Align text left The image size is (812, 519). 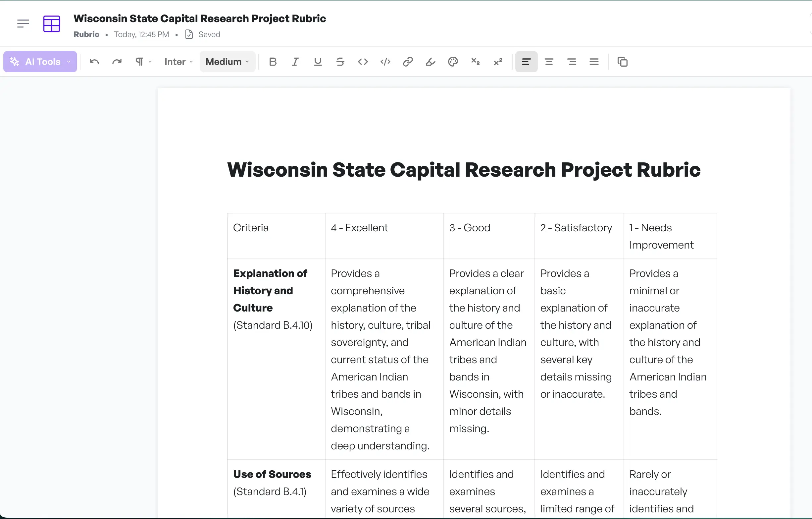(x=527, y=62)
